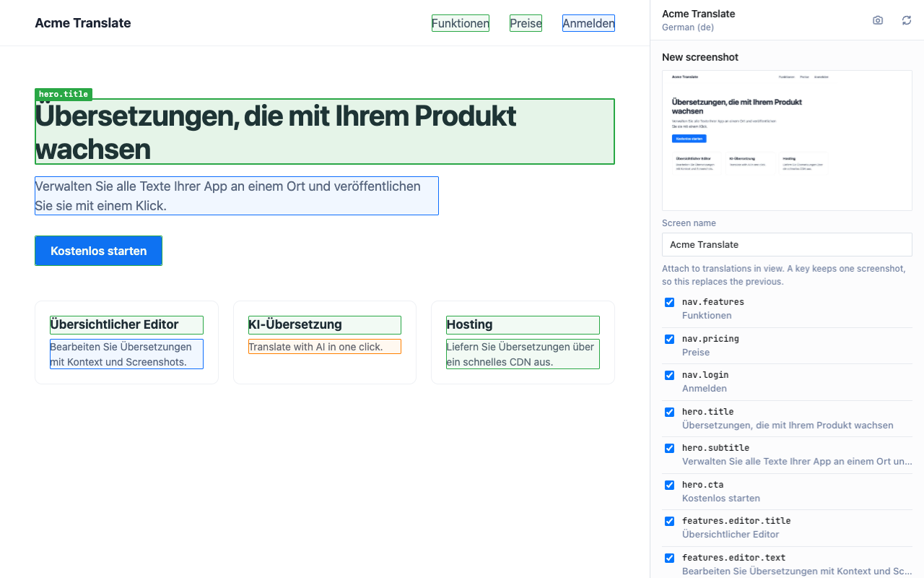Click the Hosting card title
924x578 pixels.
tap(523, 325)
